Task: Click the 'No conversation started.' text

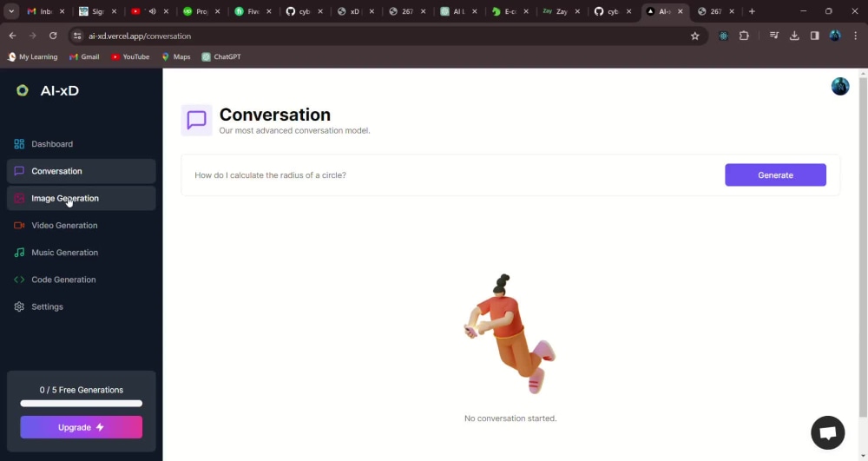Action: pyautogui.click(x=510, y=418)
